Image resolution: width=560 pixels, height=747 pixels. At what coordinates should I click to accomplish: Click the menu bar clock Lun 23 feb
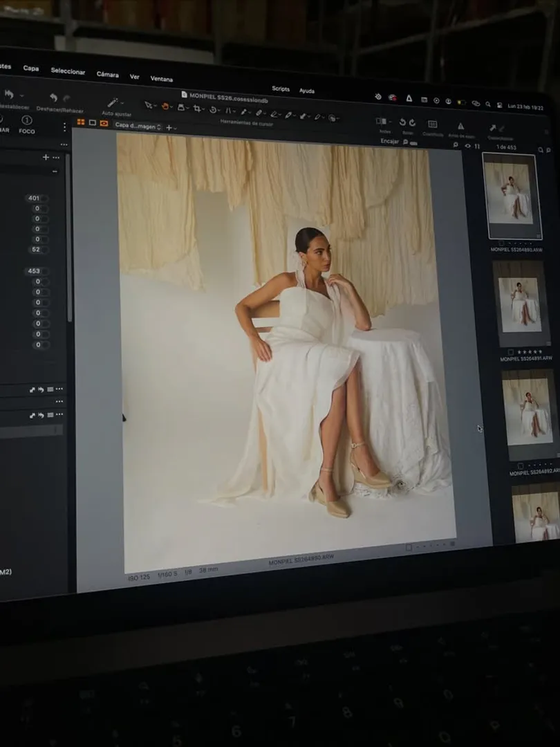coord(525,107)
